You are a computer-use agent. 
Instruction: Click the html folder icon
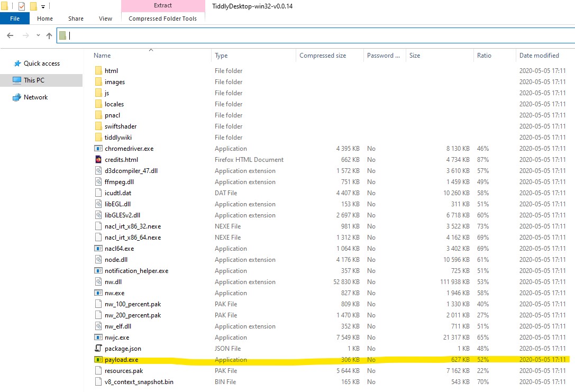[x=98, y=70]
